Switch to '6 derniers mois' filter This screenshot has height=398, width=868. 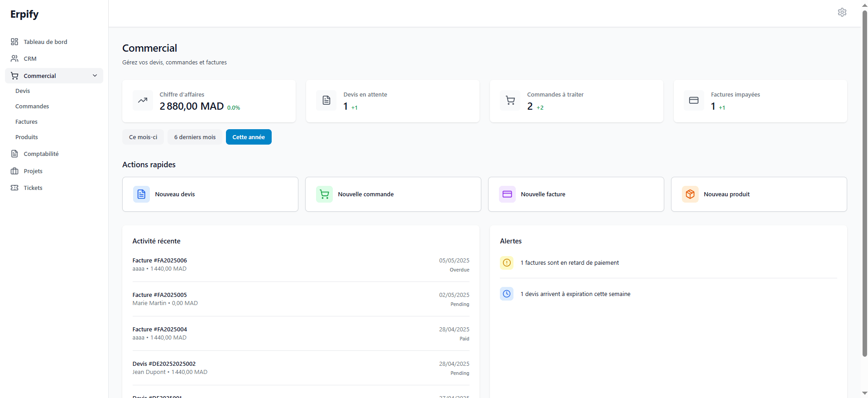tap(195, 137)
